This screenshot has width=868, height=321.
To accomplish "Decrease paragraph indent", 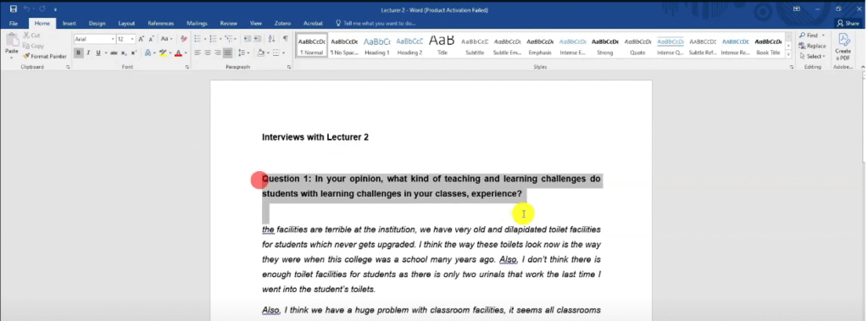I will (x=248, y=39).
